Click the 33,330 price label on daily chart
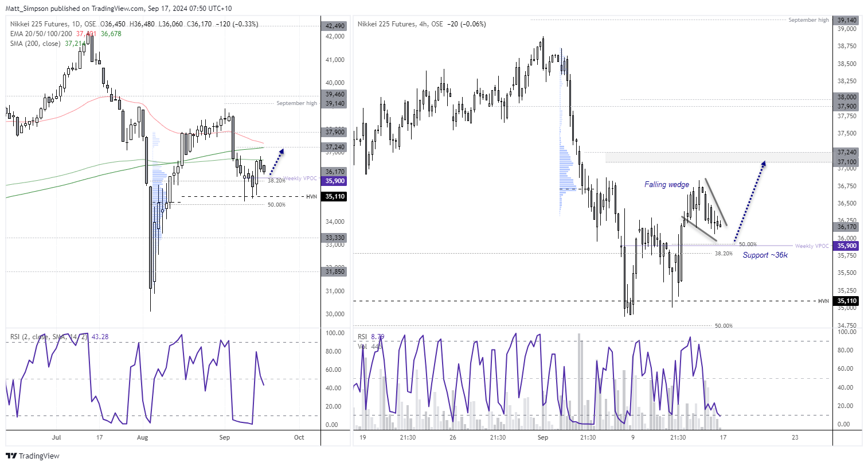The width and height of the screenshot is (868, 466). coord(334,238)
